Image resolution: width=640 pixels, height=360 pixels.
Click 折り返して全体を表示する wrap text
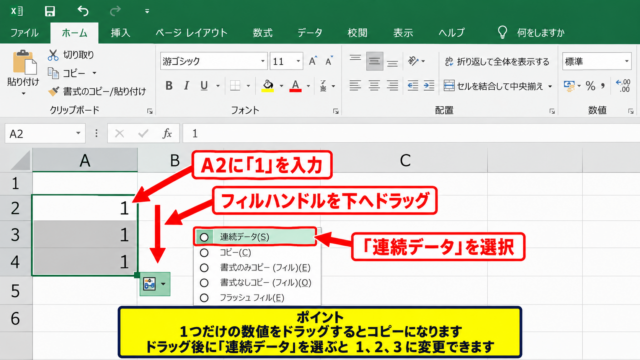(497, 62)
